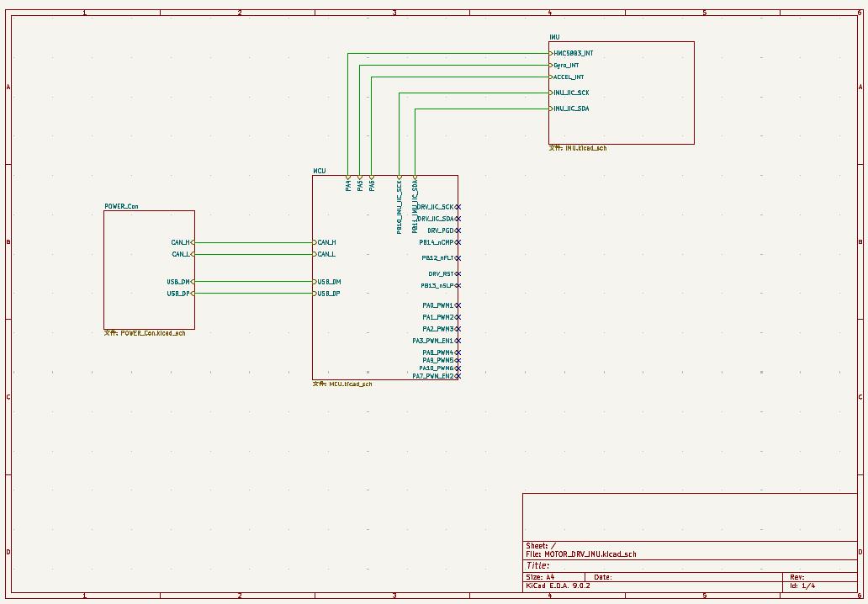Select the ACCEL_INT pin on IMU sheet
This screenshot has width=868, height=604.
click(x=569, y=77)
